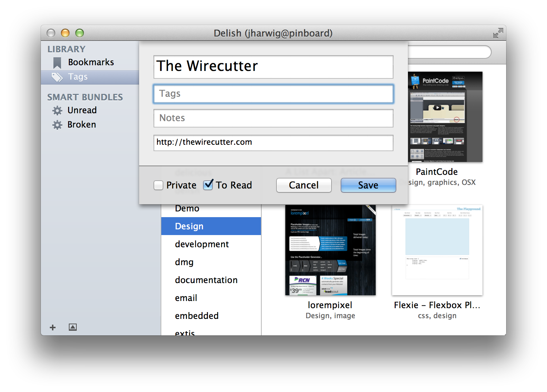Open the Bookmarks ribbon icon in Library
The width and height of the screenshot is (547, 392).
point(57,63)
